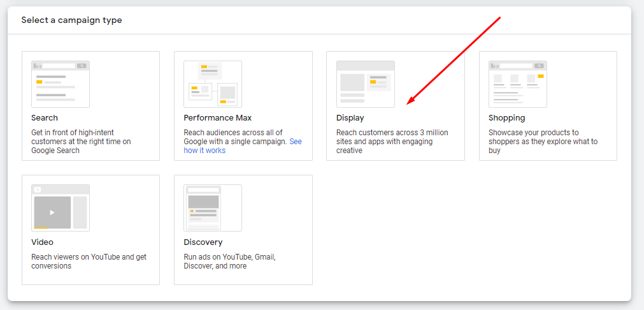644x310 pixels.
Task: Click 'Get in front of high-intent customers' text
Action: point(81,142)
